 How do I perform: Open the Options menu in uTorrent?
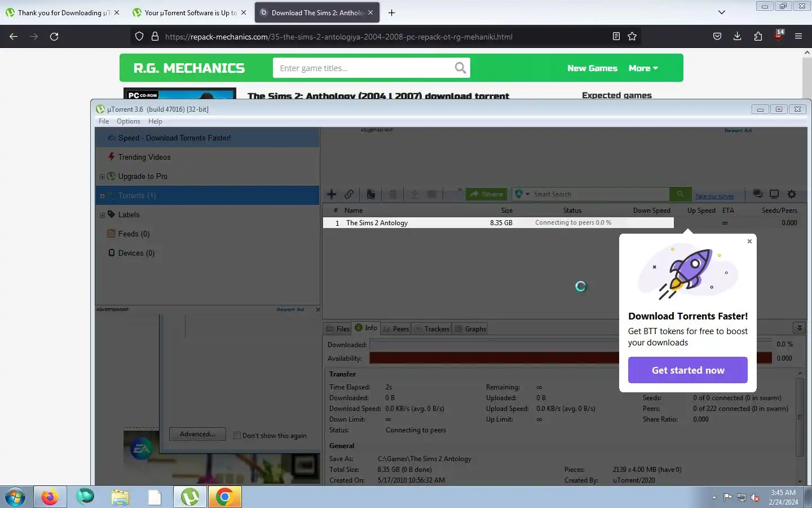click(129, 121)
